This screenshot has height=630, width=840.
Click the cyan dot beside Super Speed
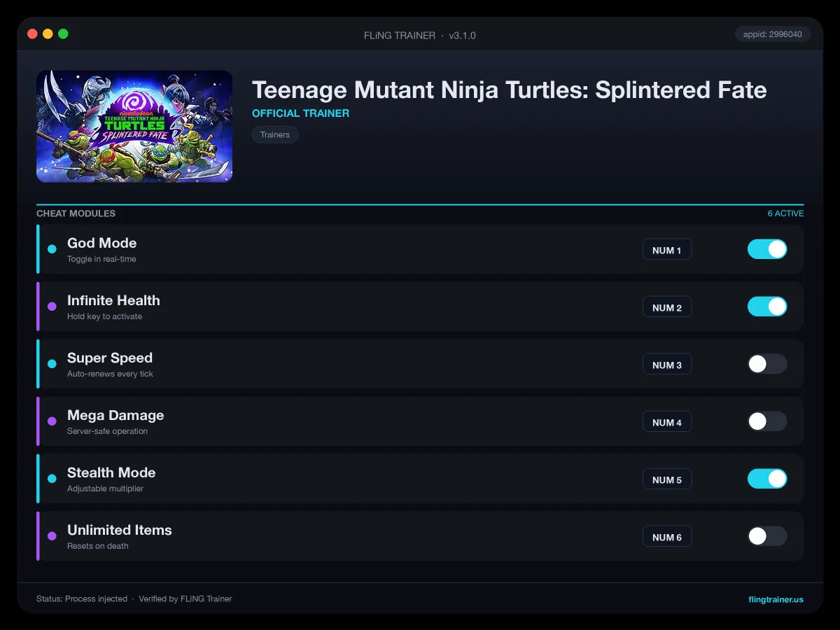click(52, 364)
